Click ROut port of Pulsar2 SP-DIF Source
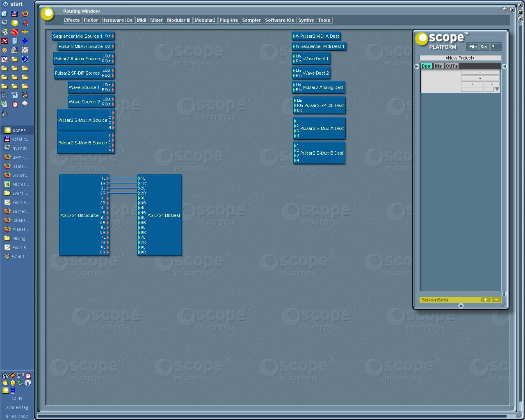Image resolution: width=525 pixels, height=420 pixels. click(113, 75)
